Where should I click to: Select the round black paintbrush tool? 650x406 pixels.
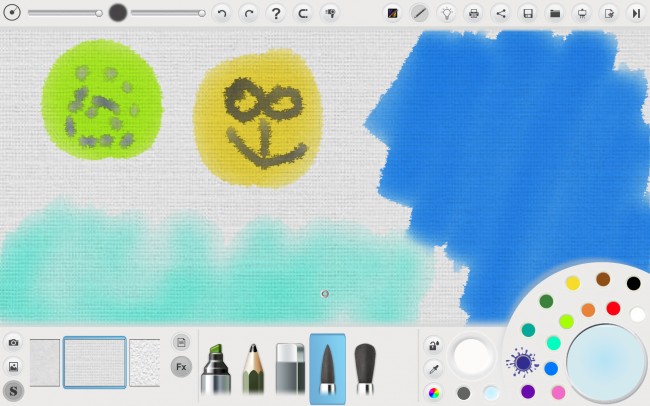tap(365, 369)
